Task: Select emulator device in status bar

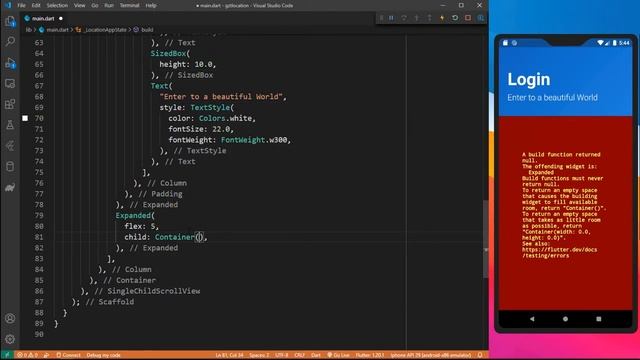Action: 430,355
